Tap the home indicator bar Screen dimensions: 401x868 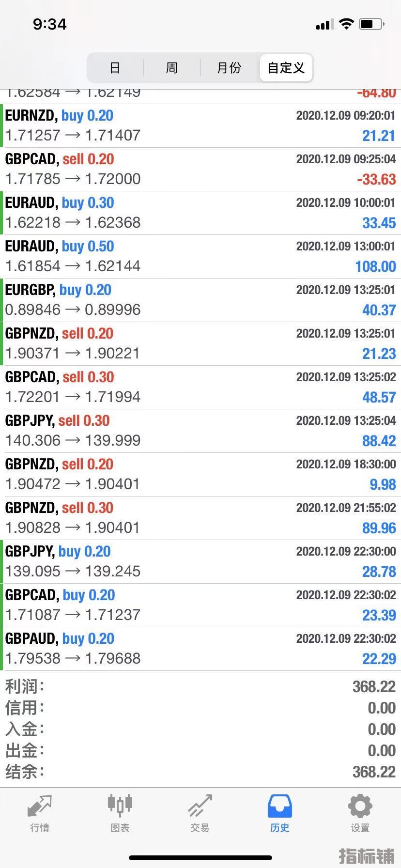tap(200, 858)
